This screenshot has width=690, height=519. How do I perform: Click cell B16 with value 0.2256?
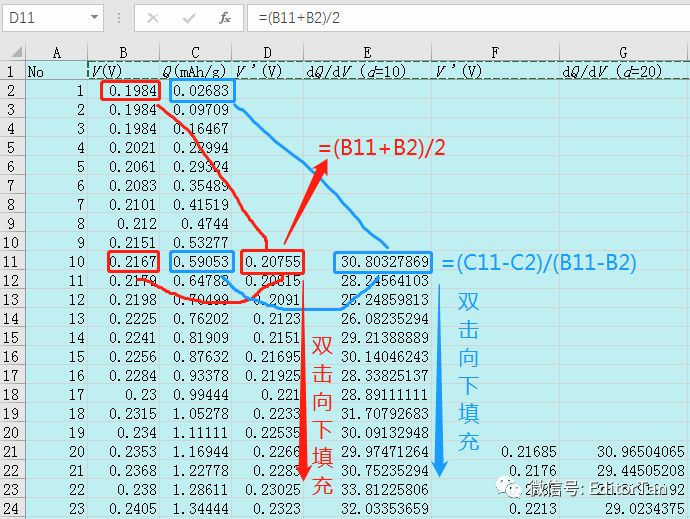pyautogui.click(x=123, y=357)
